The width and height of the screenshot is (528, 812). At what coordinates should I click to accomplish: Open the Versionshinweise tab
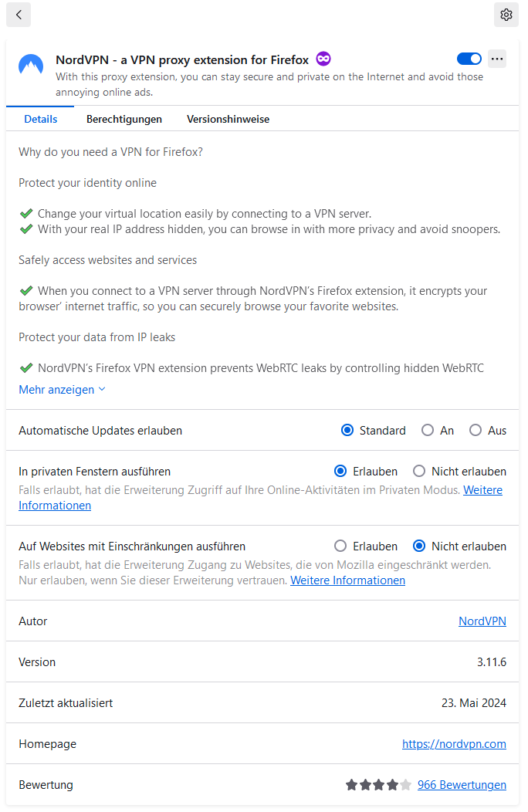228,119
